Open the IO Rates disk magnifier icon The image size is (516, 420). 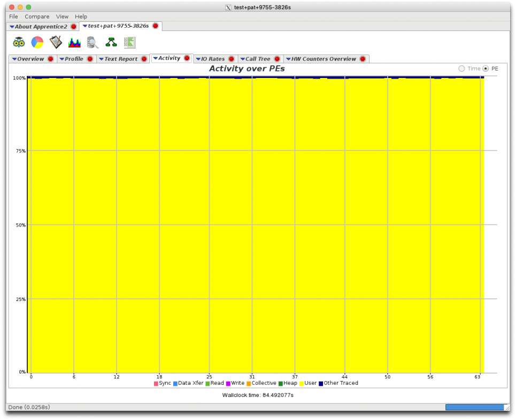[93, 42]
